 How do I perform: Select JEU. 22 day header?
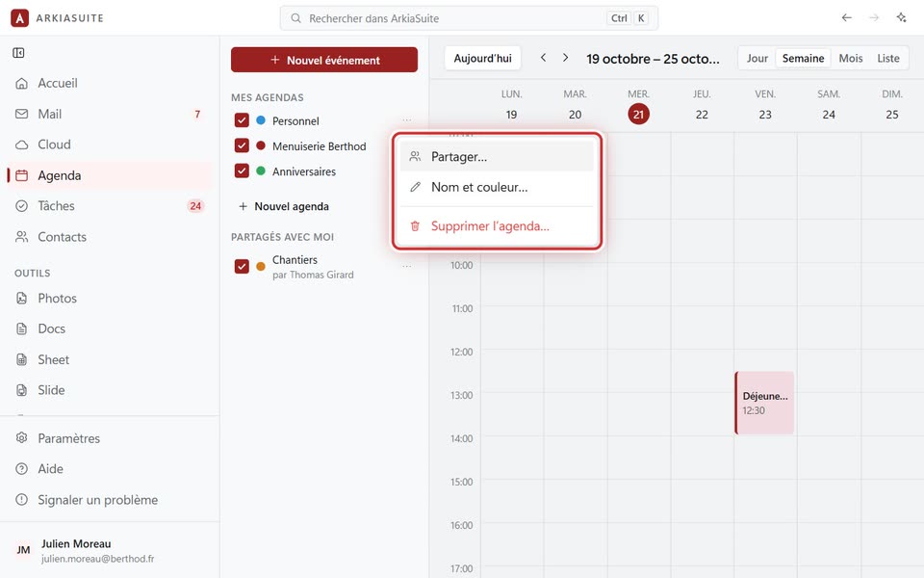(702, 106)
